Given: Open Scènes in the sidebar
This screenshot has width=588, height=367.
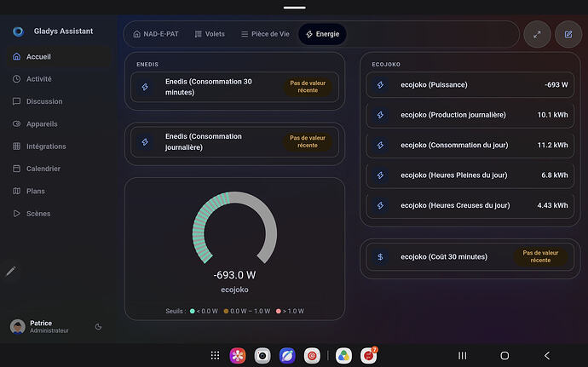Looking at the screenshot, I should point(59,214).
